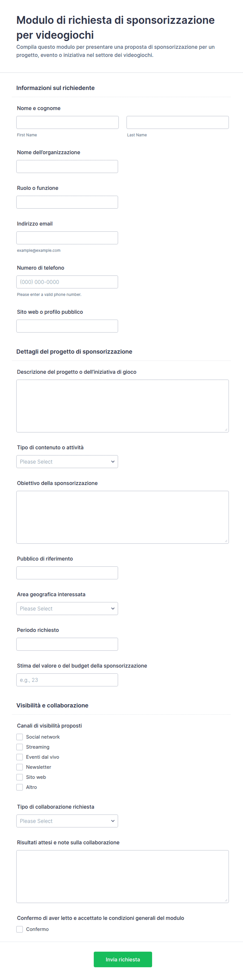Click the Periodo richiesto input

[x=67, y=644]
